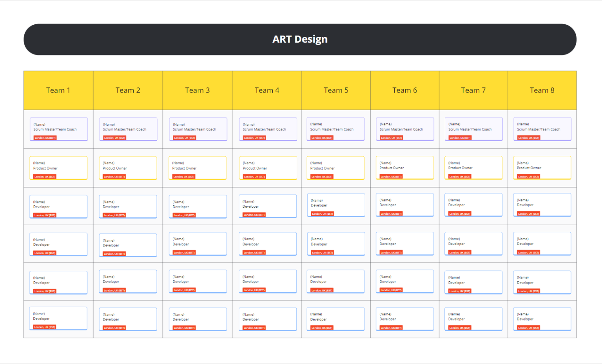Select the ART Design title banner
The image size is (602, 364).
pyautogui.click(x=300, y=39)
